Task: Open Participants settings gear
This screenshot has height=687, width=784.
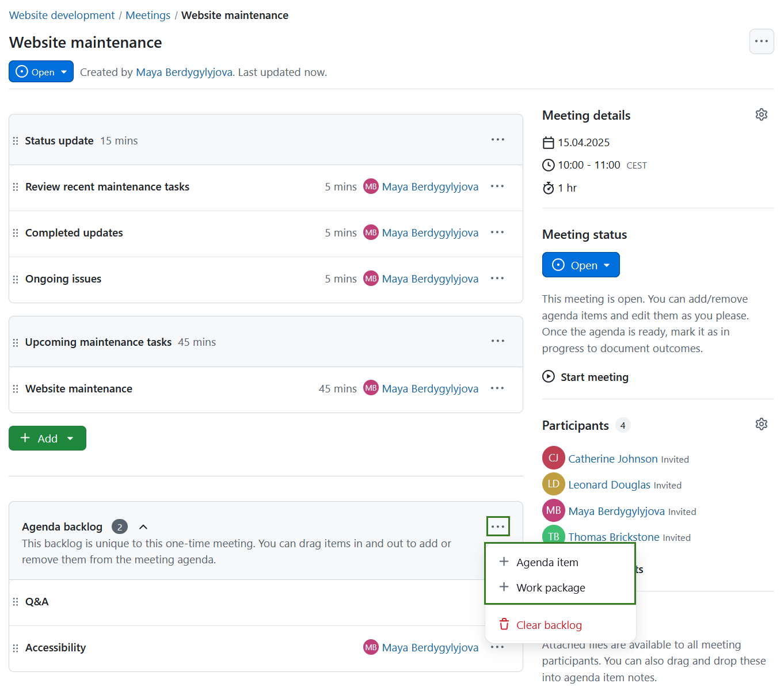Action: click(761, 425)
